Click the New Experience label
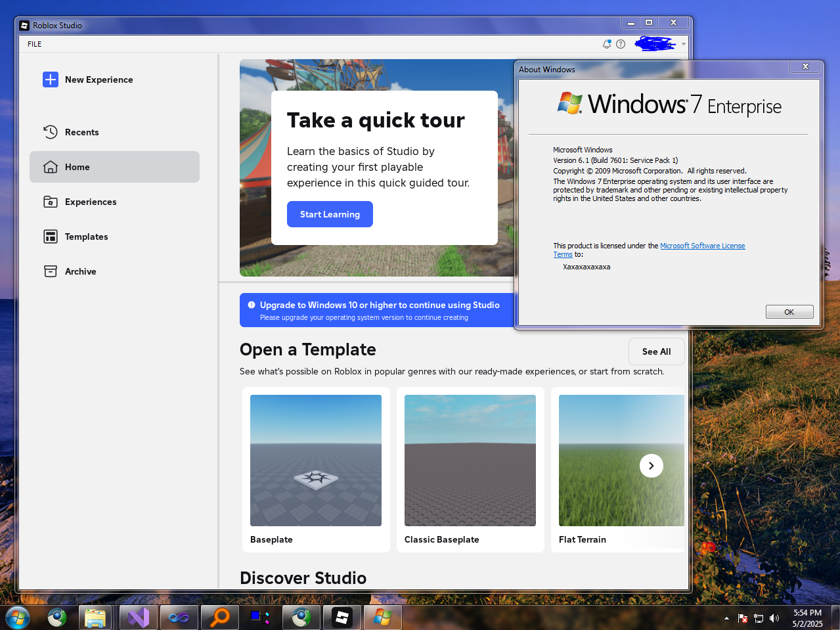 coord(99,79)
